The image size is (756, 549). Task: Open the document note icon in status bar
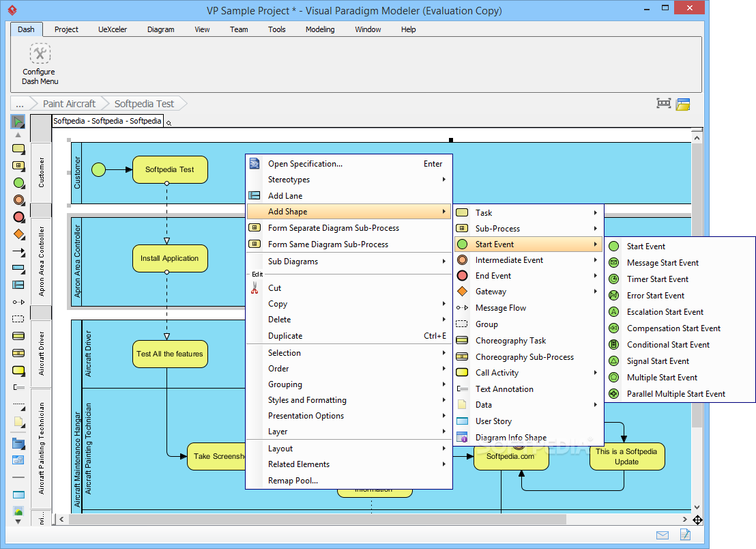[685, 535]
